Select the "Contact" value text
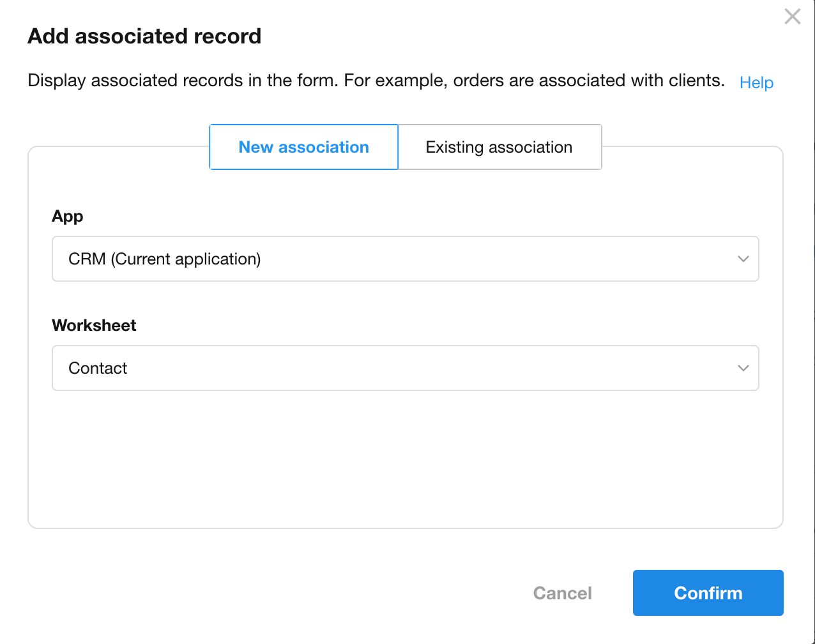 click(98, 368)
